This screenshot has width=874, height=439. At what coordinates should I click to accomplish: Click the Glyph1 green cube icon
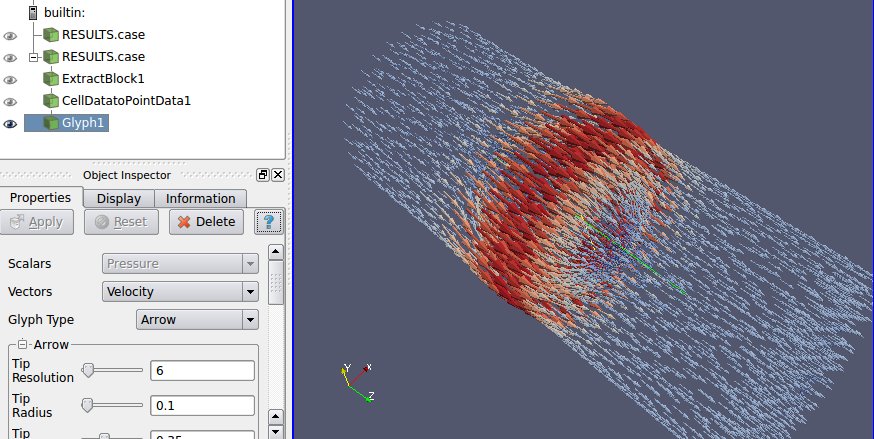(51, 123)
